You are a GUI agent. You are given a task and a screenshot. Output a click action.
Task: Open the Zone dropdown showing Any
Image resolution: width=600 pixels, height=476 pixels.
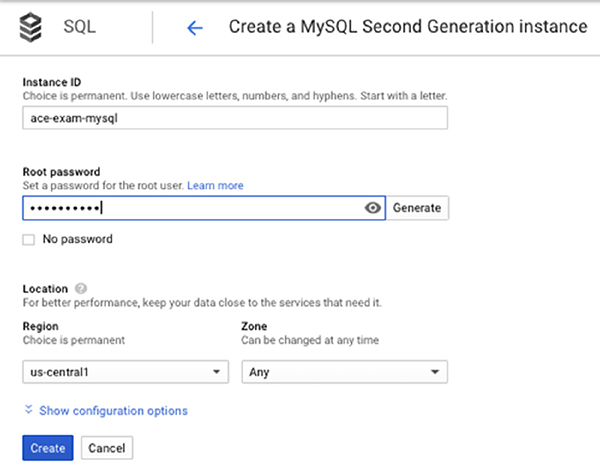(x=344, y=372)
